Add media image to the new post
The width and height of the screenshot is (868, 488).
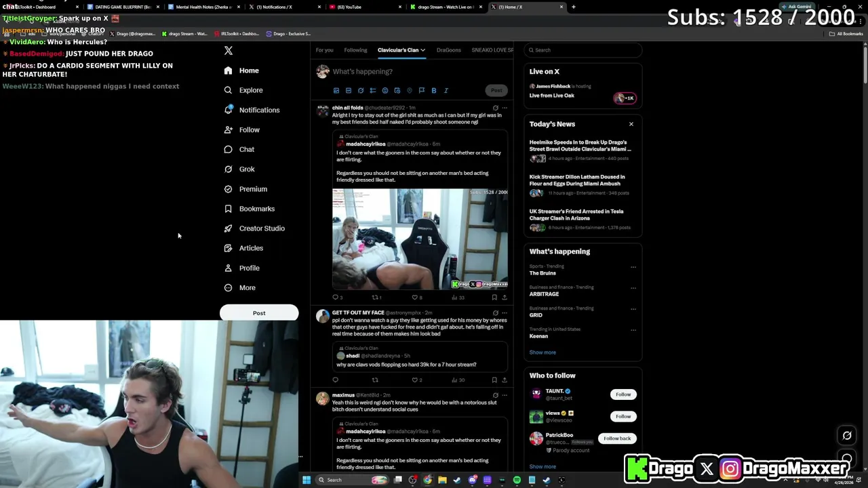pos(336,90)
